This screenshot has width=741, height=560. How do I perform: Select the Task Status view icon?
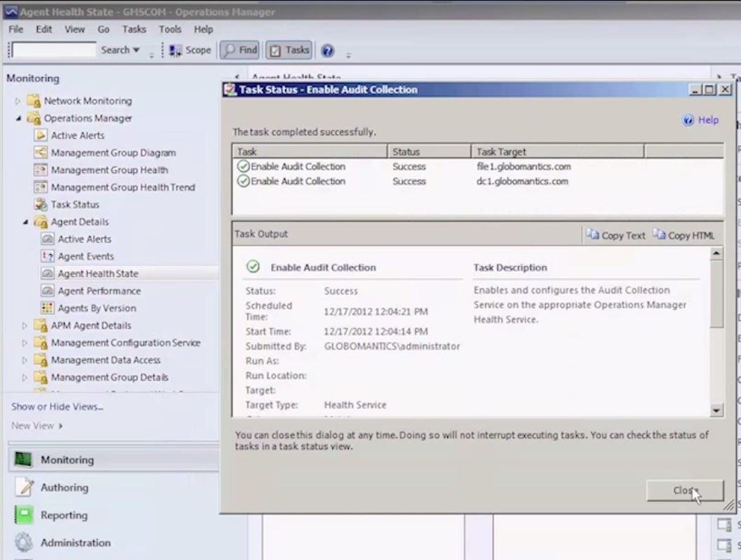coord(40,205)
